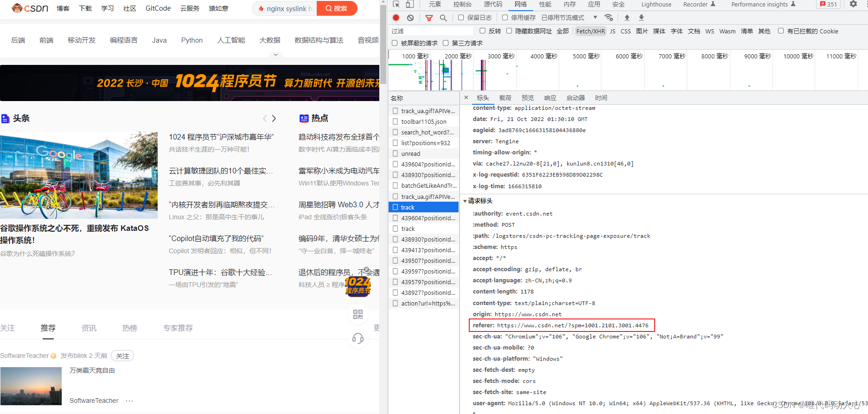Check the 有已拦截的 Cookie checkbox

click(781, 31)
